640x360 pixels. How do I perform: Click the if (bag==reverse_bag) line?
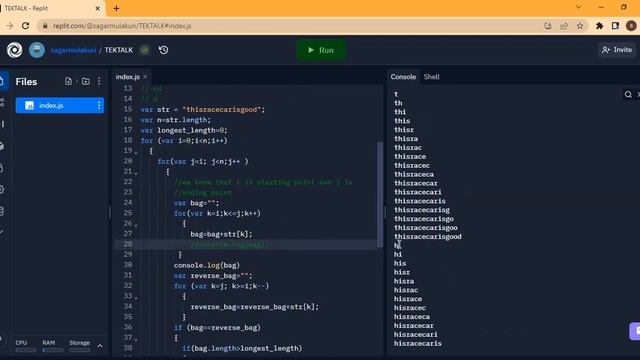pos(217,328)
